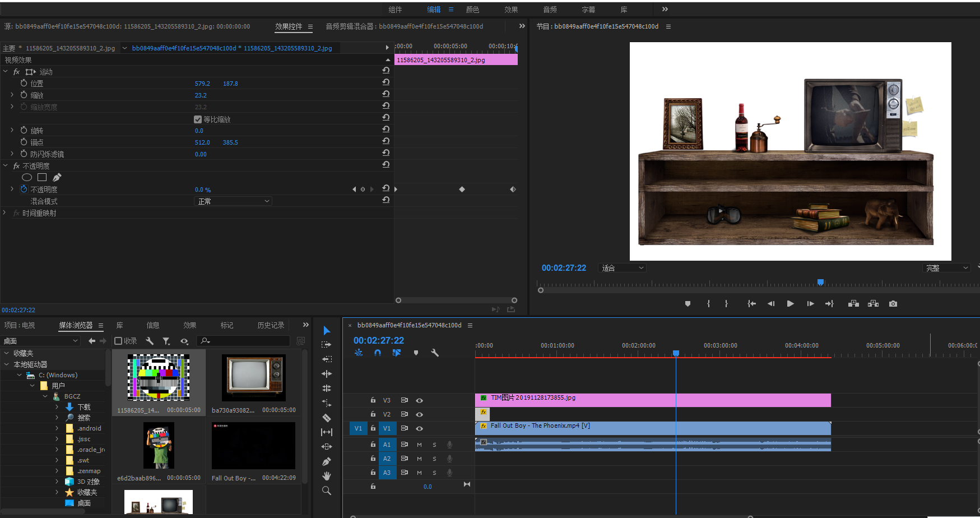
Task: Switch to the 颜色 workspace tab
Action: 472,10
